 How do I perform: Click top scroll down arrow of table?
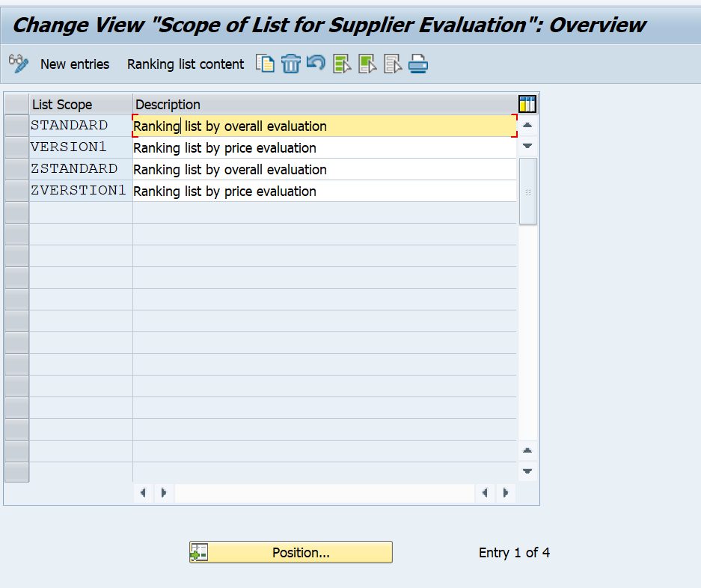pos(527,146)
